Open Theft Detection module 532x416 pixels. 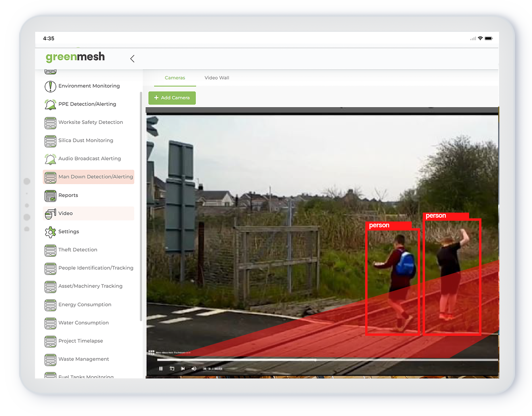[x=78, y=250]
